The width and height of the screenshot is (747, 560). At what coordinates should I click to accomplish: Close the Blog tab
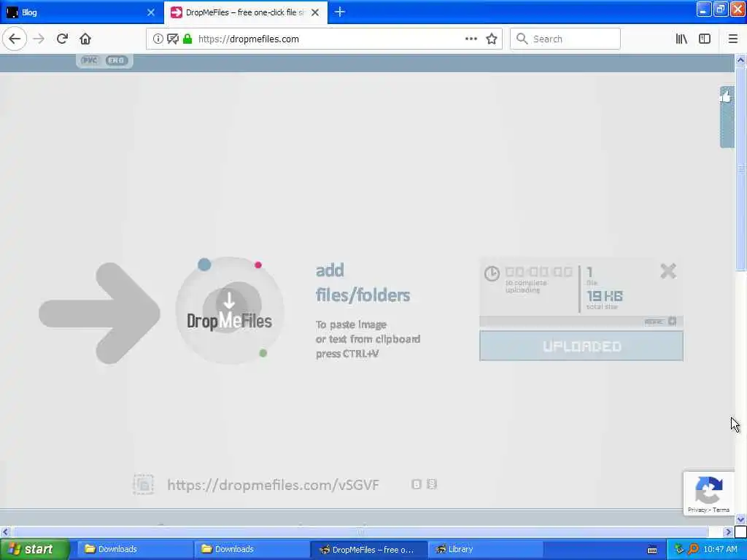pos(151,12)
